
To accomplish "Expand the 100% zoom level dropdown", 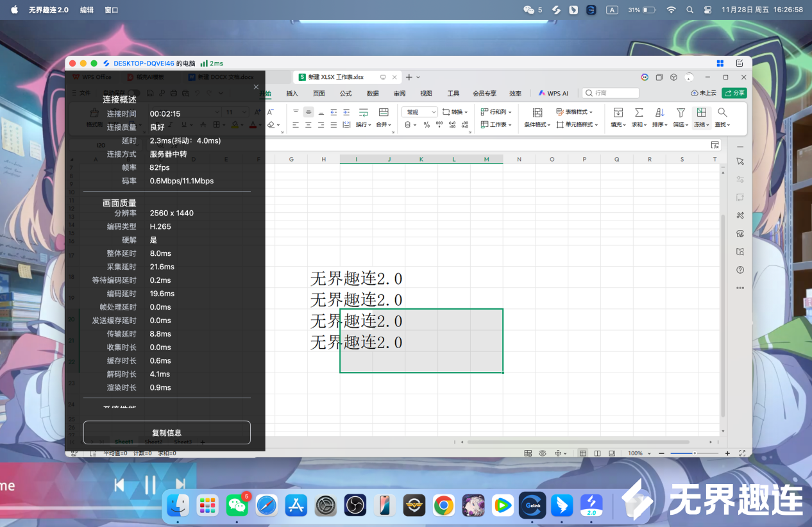I will 638,453.
